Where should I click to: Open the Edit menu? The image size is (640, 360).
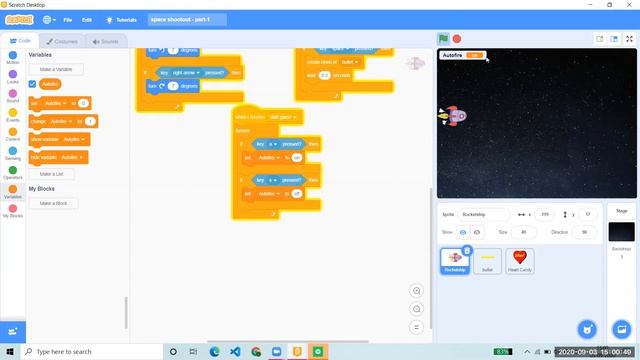(87, 20)
